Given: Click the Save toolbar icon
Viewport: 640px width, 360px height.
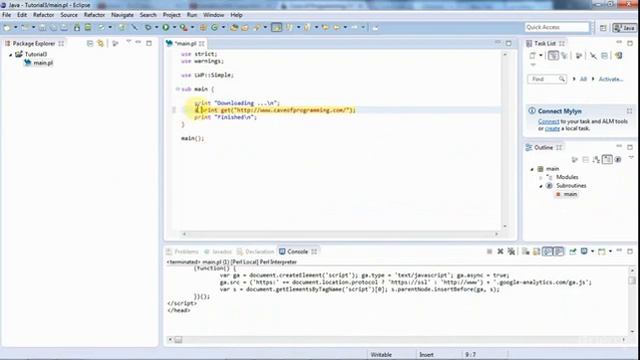Looking at the screenshot, I should pyautogui.click(x=42, y=27).
